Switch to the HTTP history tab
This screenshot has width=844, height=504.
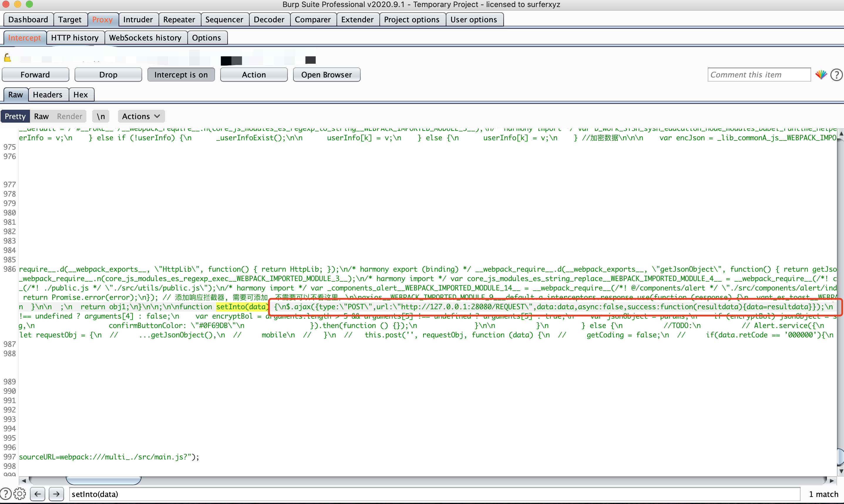tap(75, 38)
